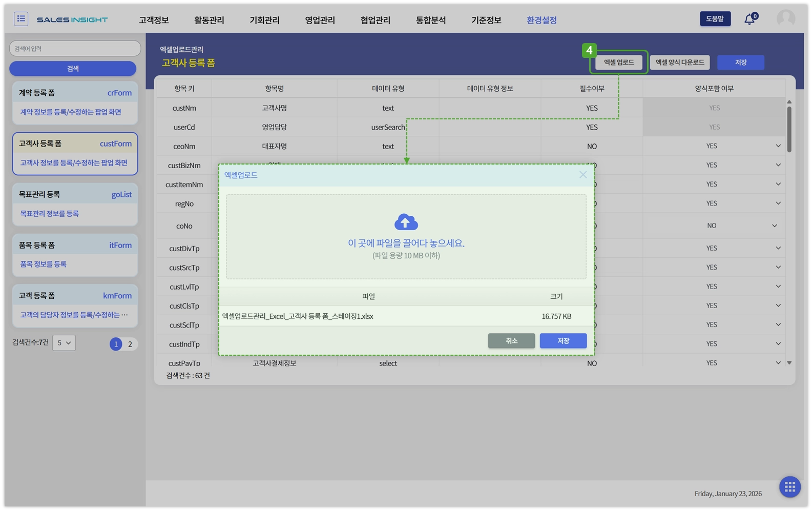Open the floating app grid button

tap(789, 486)
